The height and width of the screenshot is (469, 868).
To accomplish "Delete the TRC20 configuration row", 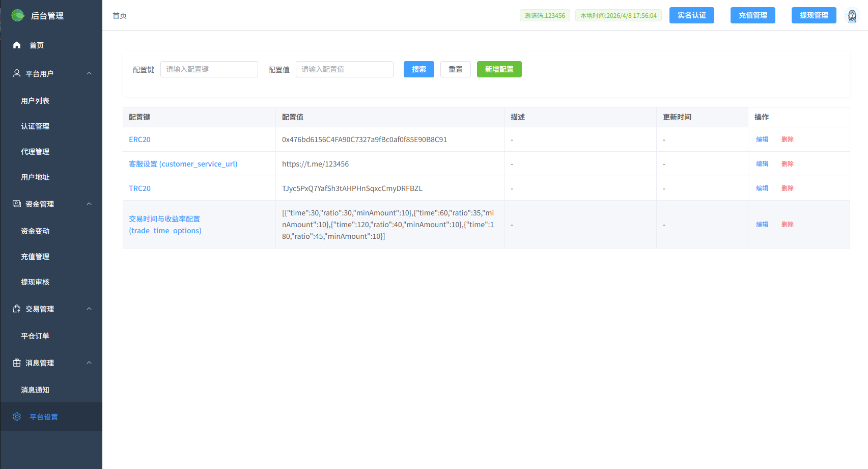I will click(787, 188).
